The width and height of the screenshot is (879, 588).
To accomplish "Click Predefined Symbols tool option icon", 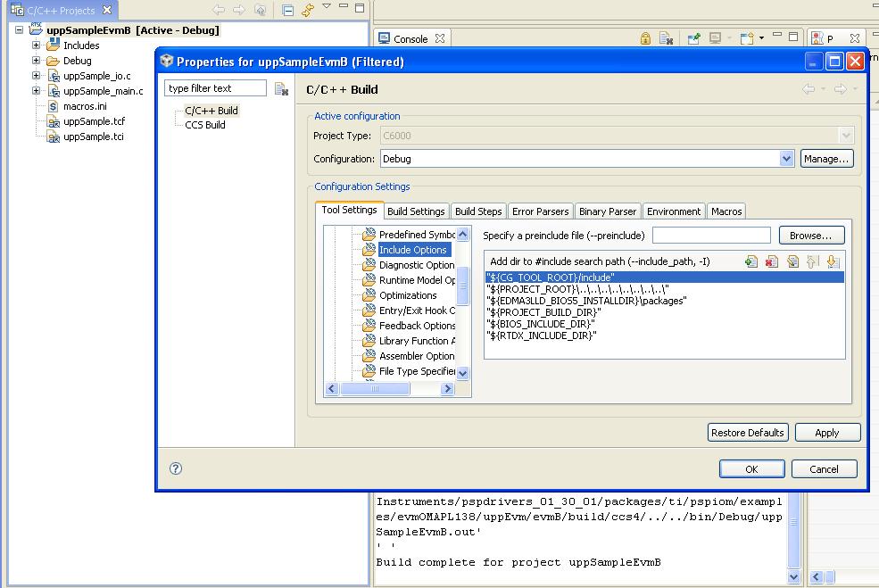I will (369, 234).
